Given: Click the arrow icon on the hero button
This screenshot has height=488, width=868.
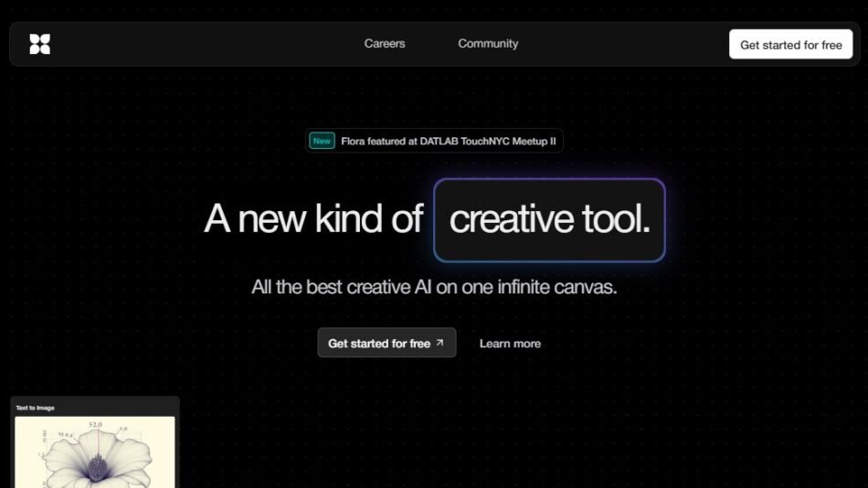Looking at the screenshot, I should tap(439, 343).
